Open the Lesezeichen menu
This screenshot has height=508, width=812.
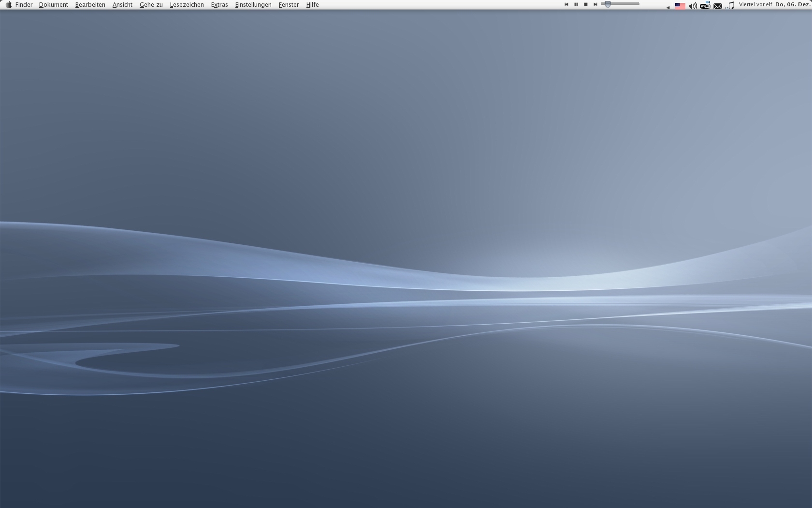(187, 4)
